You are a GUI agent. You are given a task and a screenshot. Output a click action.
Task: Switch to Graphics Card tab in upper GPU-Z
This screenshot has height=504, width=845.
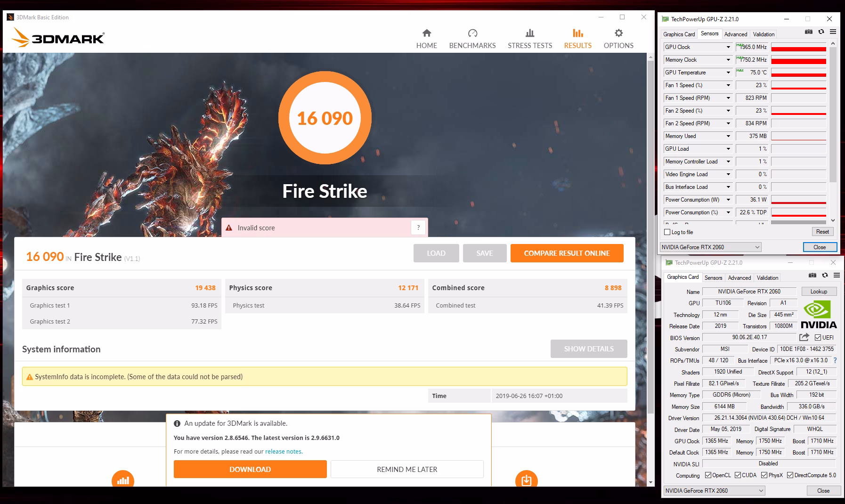[679, 34]
